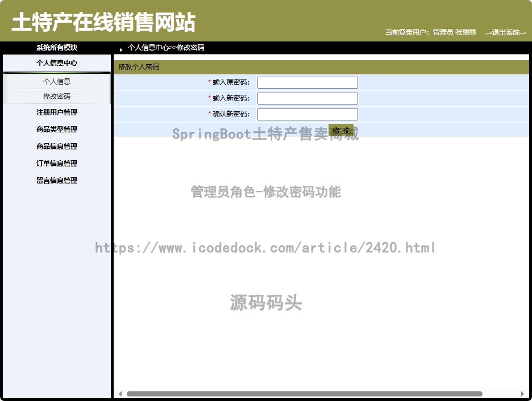Open the 个人信息 page
The image size is (532, 401).
point(57,82)
